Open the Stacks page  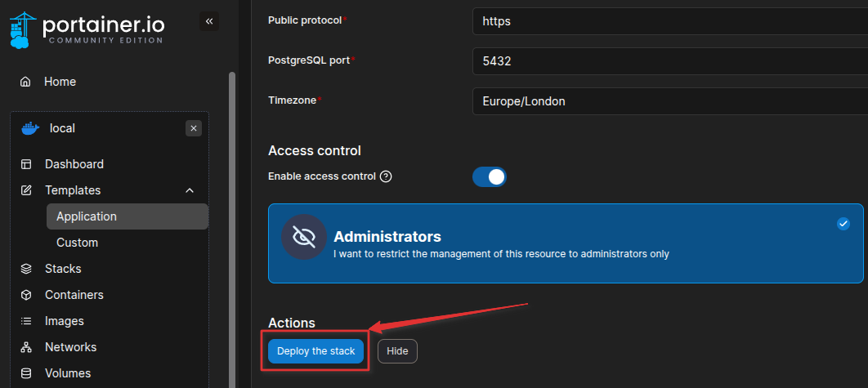click(63, 269)
